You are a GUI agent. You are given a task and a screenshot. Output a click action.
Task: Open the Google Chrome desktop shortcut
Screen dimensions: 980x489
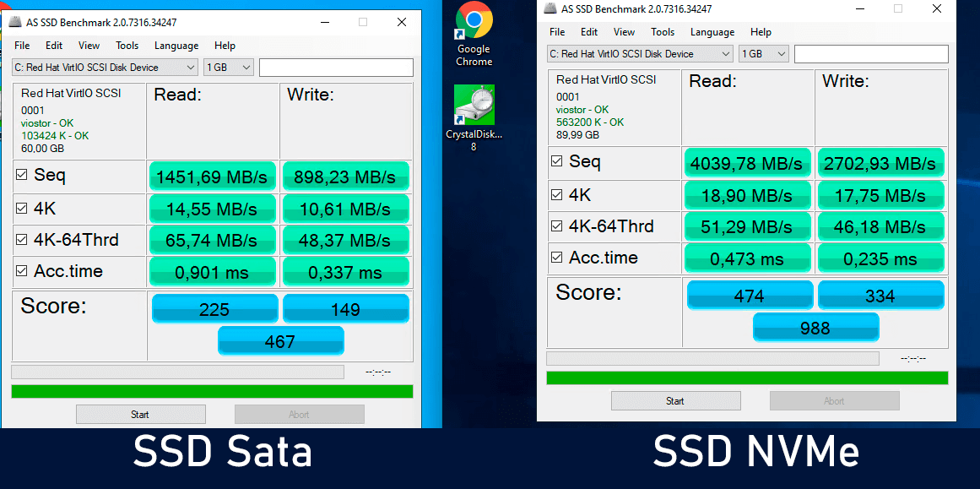474,34
